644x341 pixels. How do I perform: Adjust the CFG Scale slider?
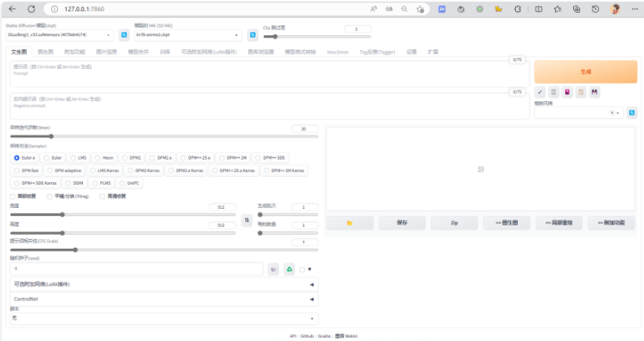(x=164, y=249)
